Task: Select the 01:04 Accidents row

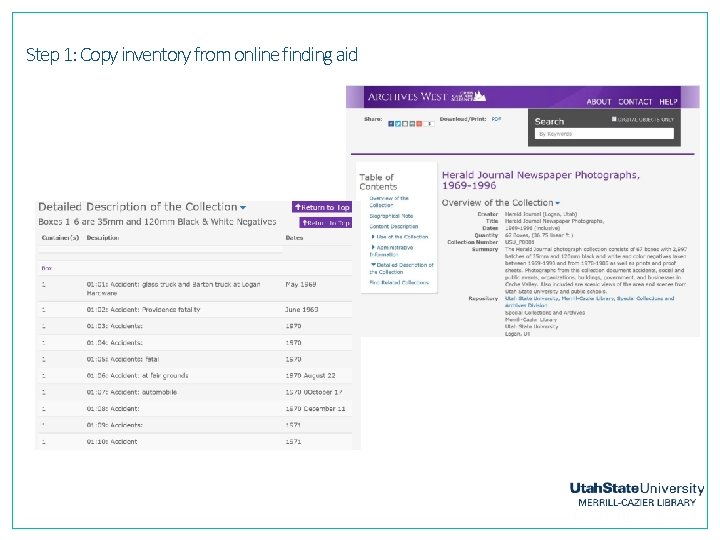Action: click(x=195, y=343)
